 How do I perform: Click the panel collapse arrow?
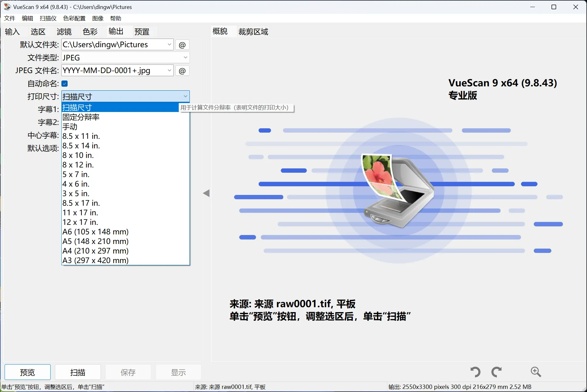tap(206, 193)
